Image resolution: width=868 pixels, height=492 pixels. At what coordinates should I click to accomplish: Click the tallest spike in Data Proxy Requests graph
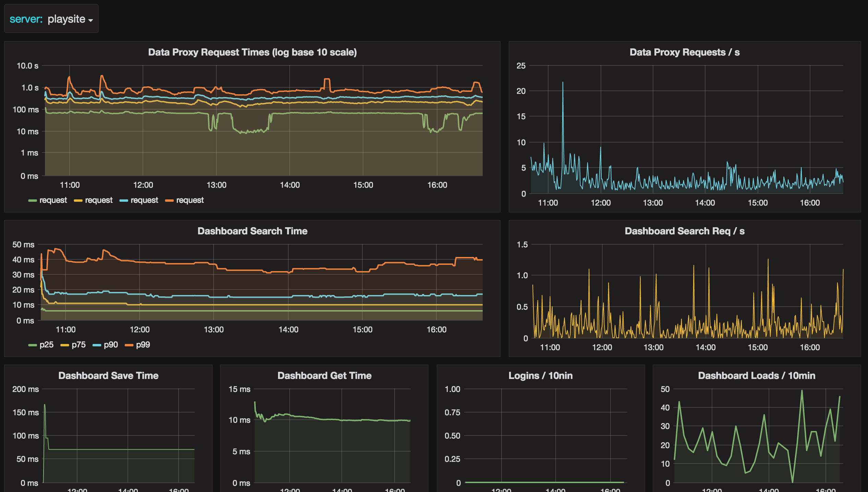(563, 83)
